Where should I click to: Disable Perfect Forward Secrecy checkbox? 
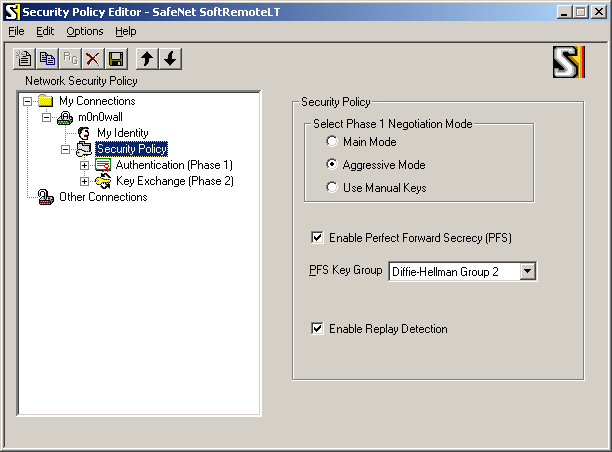click(x=318, y=238)
